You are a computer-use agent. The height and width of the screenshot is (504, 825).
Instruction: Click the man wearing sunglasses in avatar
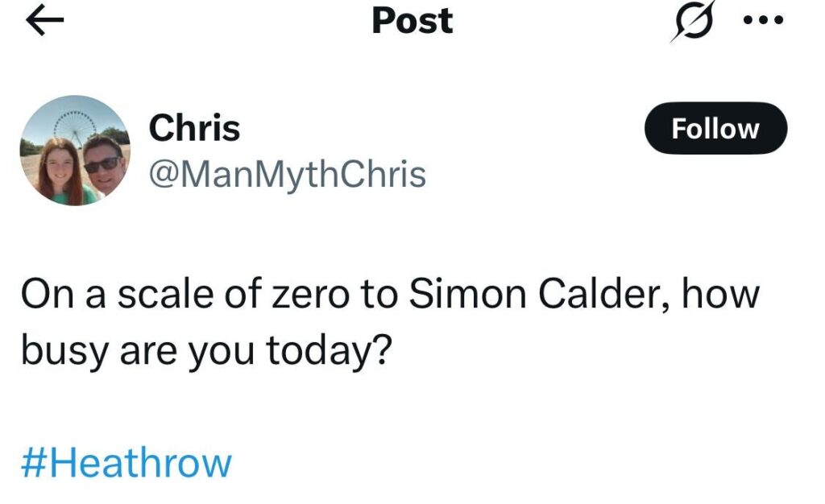point(103,165)
